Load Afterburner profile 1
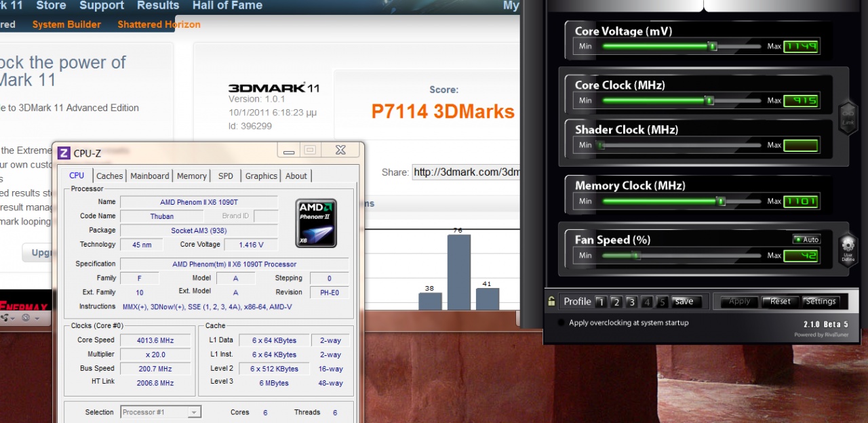The width and height of the screenshot is (868, 423). tap(600, 302)
